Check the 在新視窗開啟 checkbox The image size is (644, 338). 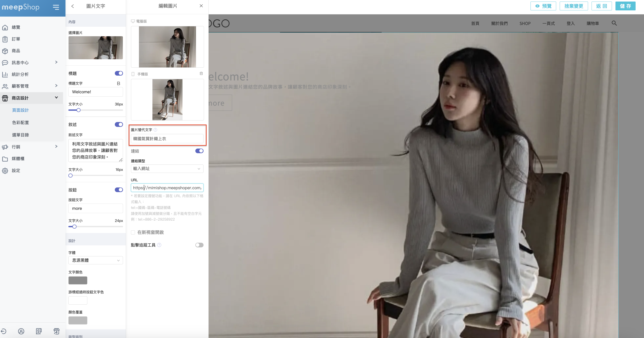coord(133,232)
